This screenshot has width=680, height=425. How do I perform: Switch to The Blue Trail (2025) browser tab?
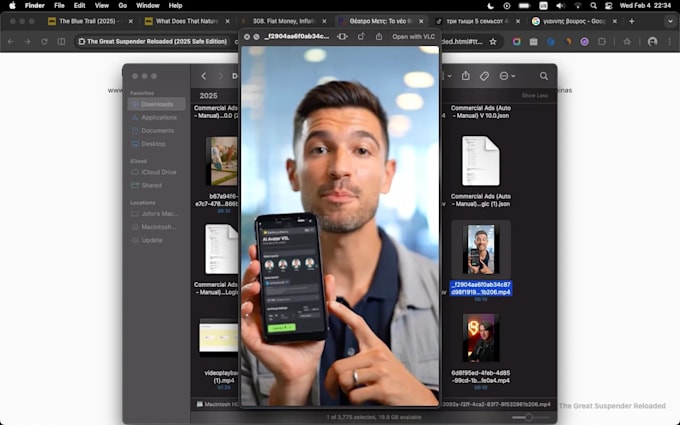click(x=87, y=21)
